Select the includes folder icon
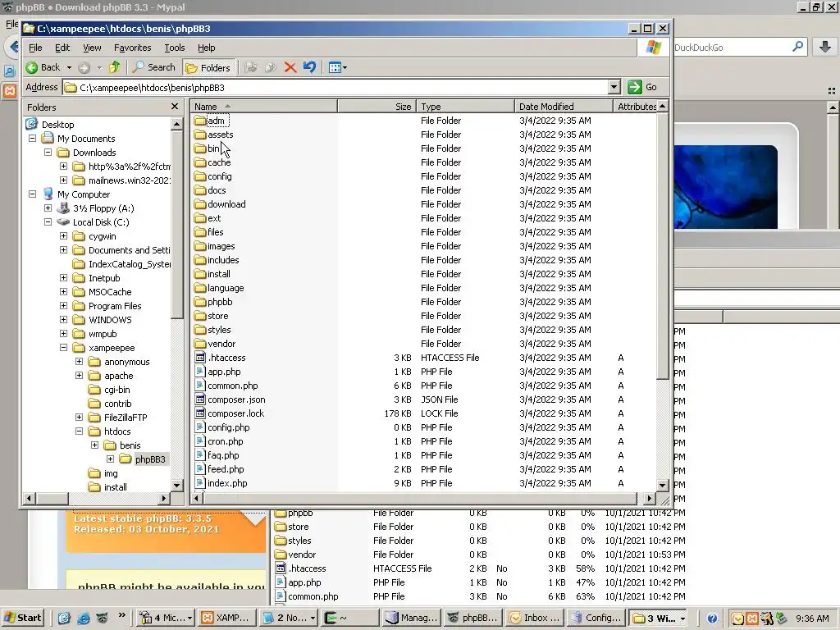The image size is (840, 630). click(x=200, y=260)
